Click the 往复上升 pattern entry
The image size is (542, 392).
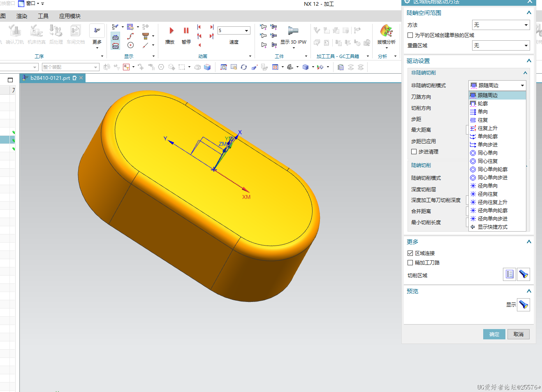[497, 128]
